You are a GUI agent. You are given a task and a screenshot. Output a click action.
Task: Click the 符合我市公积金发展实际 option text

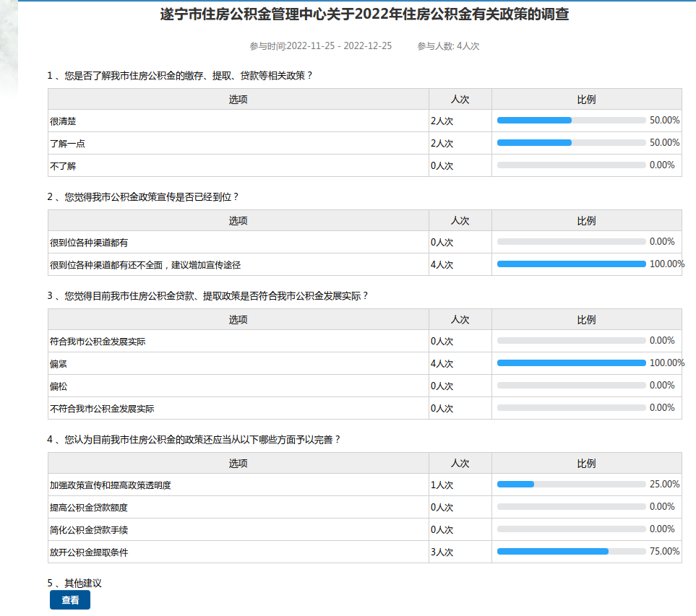click(x=98, y=341)
